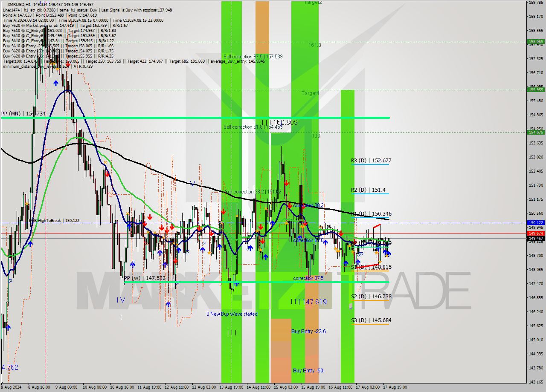Click the Sell correction 87.5 | 157.539 label
The image size is (546, 392).
(253, 57)
